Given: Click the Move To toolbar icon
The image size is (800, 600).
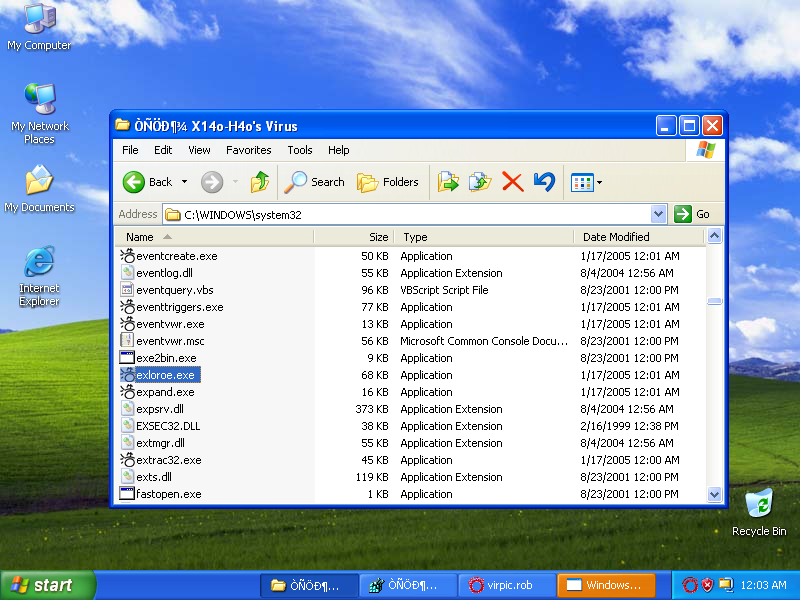Looking at the screenshot, I should click(x=448, y=182).
